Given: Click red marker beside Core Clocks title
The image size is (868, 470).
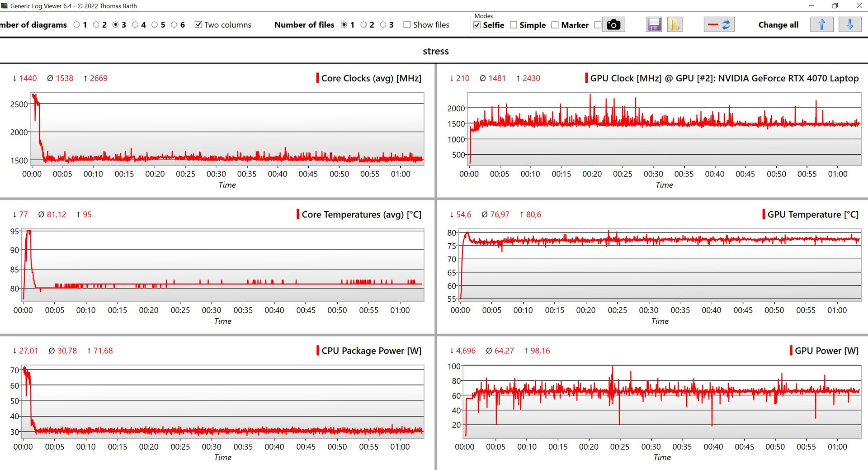Looking at the screenshot, I should (317, 78).
